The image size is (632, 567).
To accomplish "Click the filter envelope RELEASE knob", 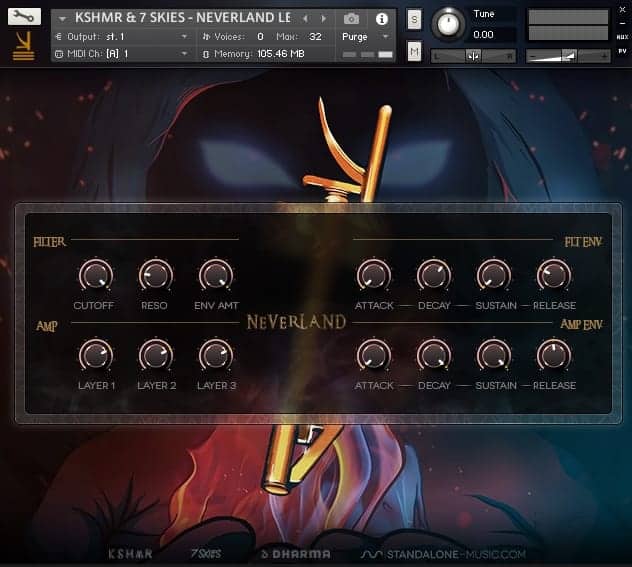I will tap(554, 276).
